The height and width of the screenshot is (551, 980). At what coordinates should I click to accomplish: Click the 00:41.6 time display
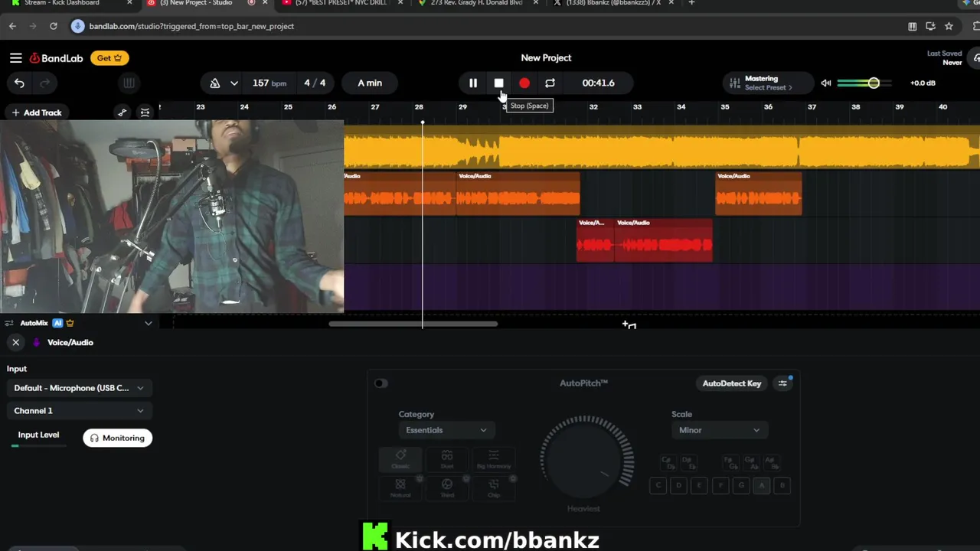(598, 83)
